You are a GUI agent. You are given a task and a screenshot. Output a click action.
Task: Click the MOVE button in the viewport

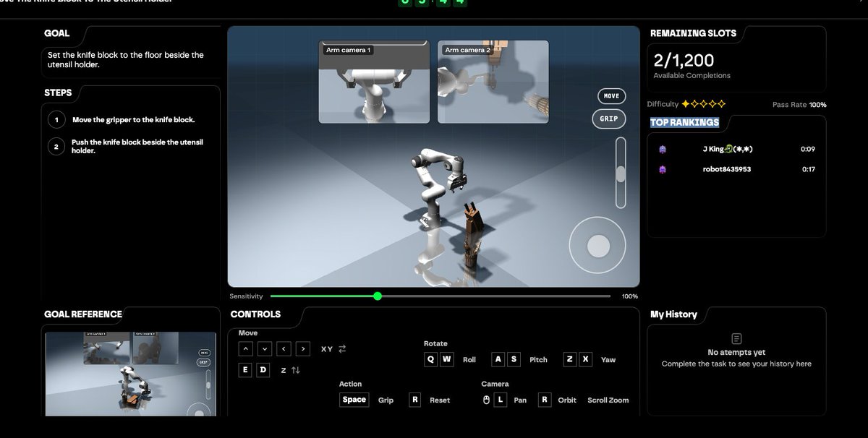pos(611,96)
